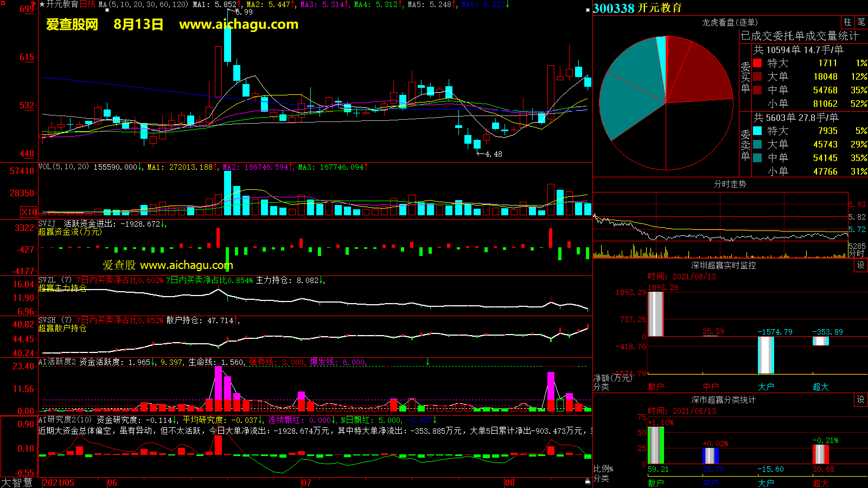Viewport: 868px width, 488px height.
Task: Open 设 settings for 深市超赢分类统计
Action: [861, 400]
